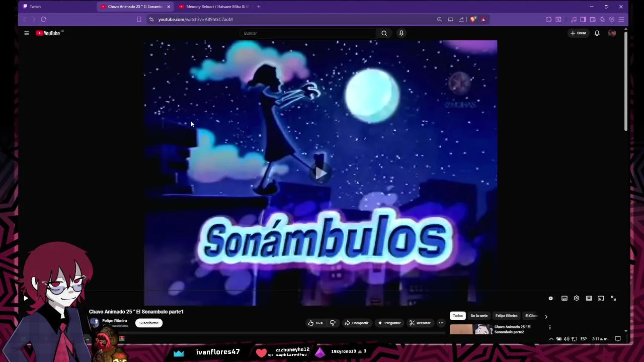Like the video with 16 K likes

316,323
